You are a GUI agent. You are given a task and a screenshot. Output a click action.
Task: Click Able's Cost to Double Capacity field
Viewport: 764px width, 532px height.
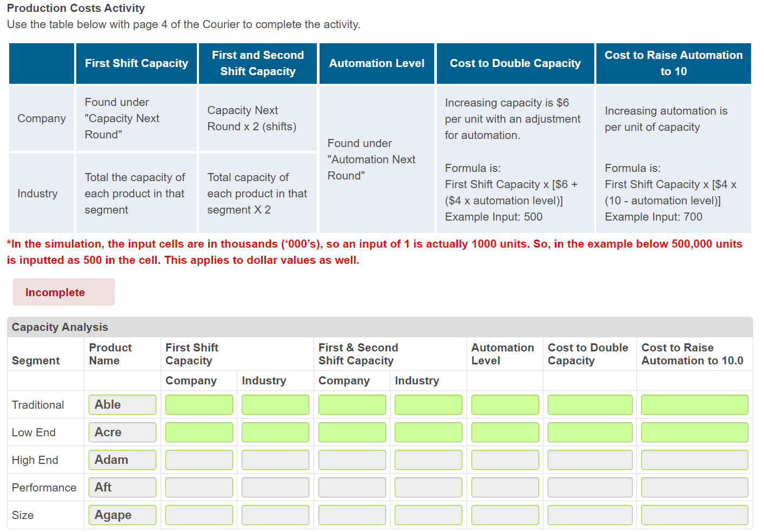pos(589,404)
